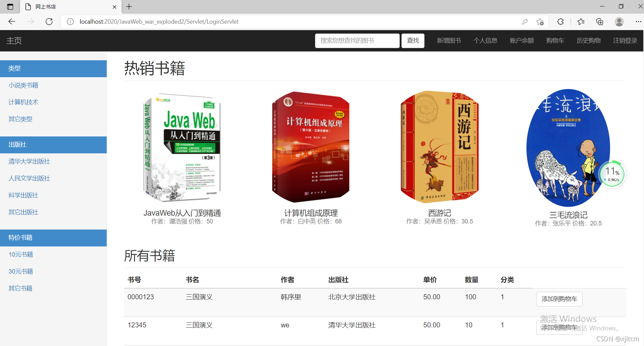Show 30元书籍 bargain books
This screenshot has height=346, width=644.
point(21,272)
